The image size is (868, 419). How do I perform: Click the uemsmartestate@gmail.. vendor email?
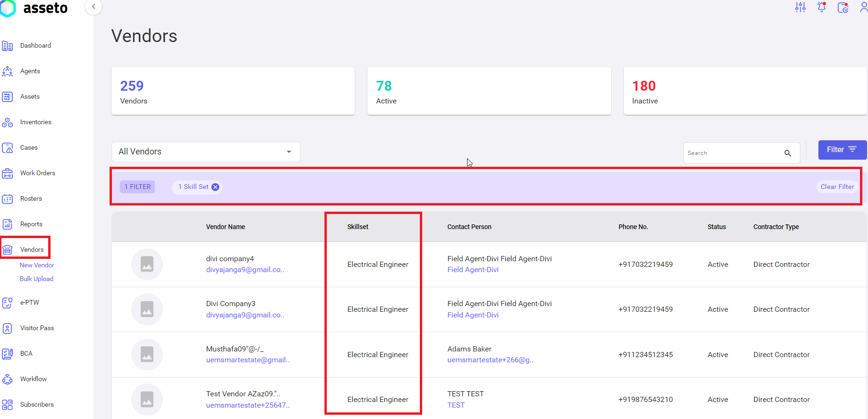(x=248, y=360)
